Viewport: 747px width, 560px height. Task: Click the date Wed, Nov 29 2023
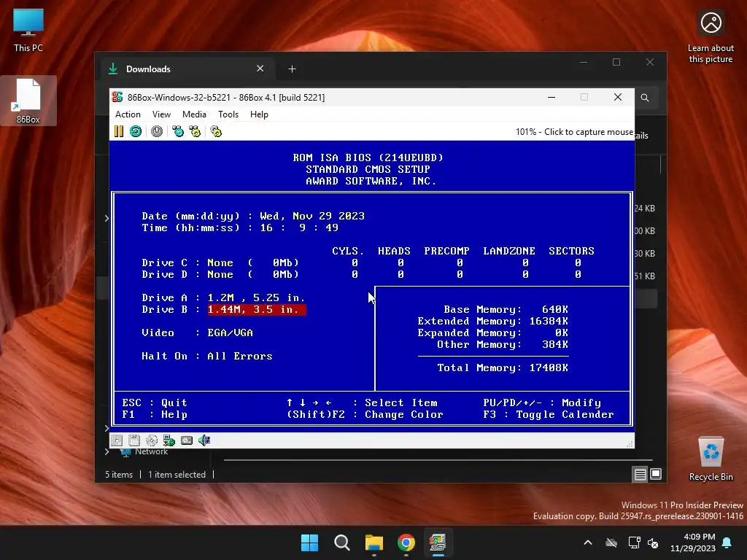[x=312, y=216]
